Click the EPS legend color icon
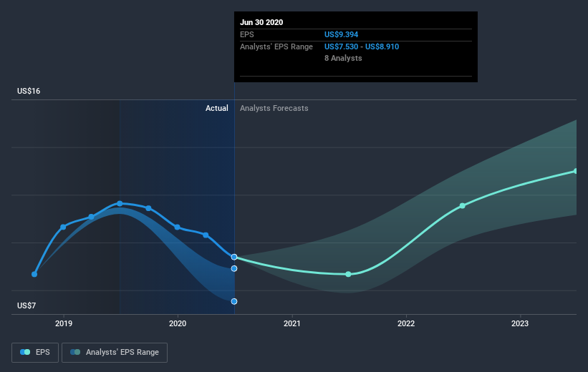This screenshot has width=588, height=372. (x=25, y=352)
